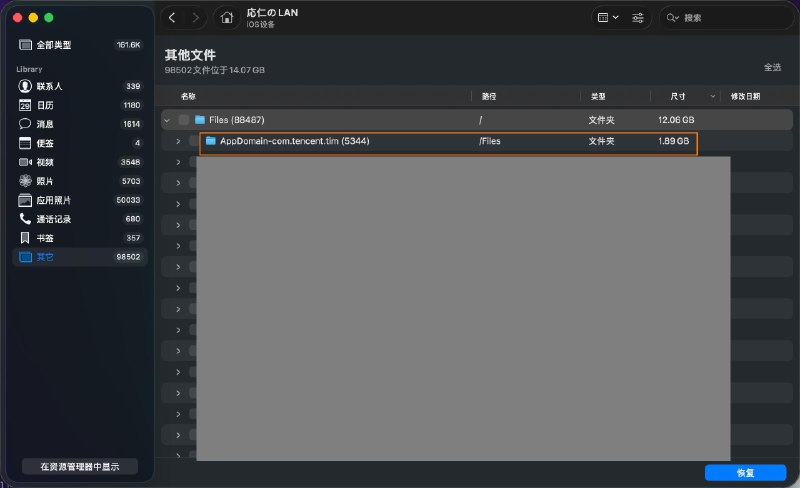Open the column sort chevron beside 尺寸
This screenshot has width=800, height=488.
tap(713, 96)
